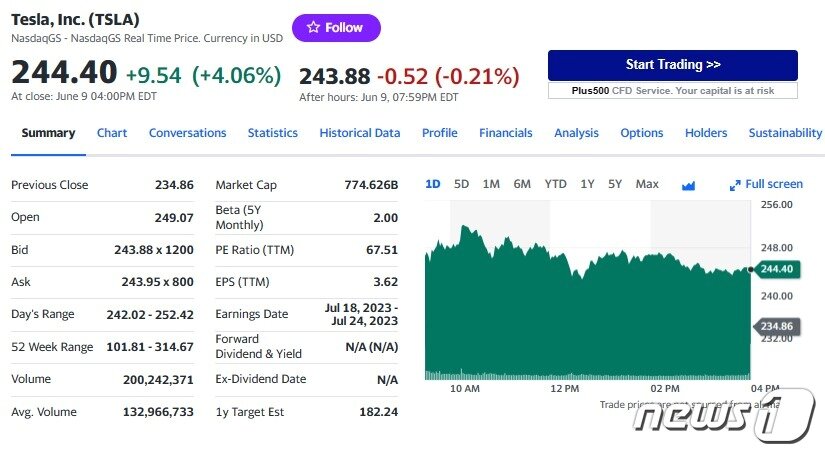Select the Financials tab
Image resolution: width=825 pixels, height=455 pixels.
click(505, 133)
